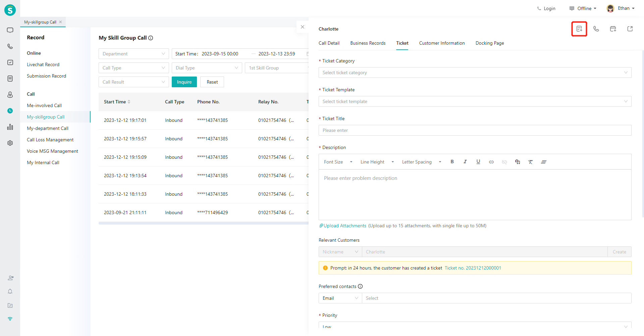This screenshot has width=644, height=336.
Task: Open the notification bell icon
Action: click(10, 291)
